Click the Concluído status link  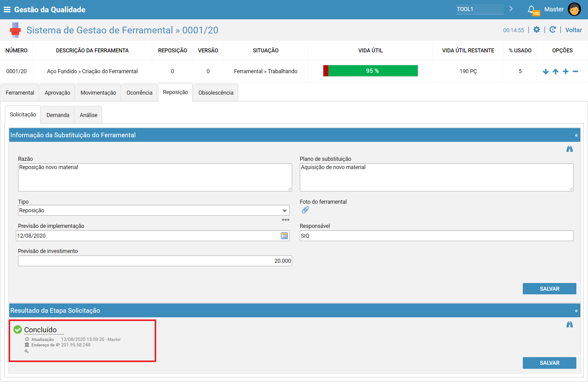point(40,330)
